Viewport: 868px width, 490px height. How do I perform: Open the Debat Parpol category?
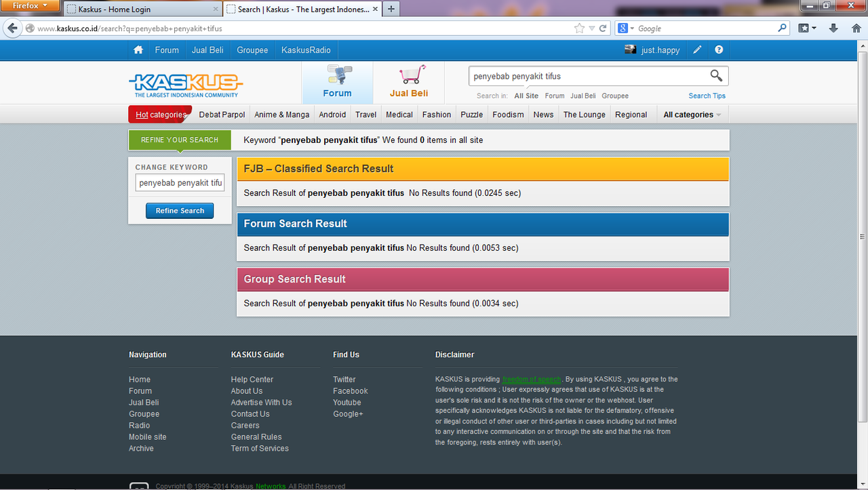coord(222,115)
